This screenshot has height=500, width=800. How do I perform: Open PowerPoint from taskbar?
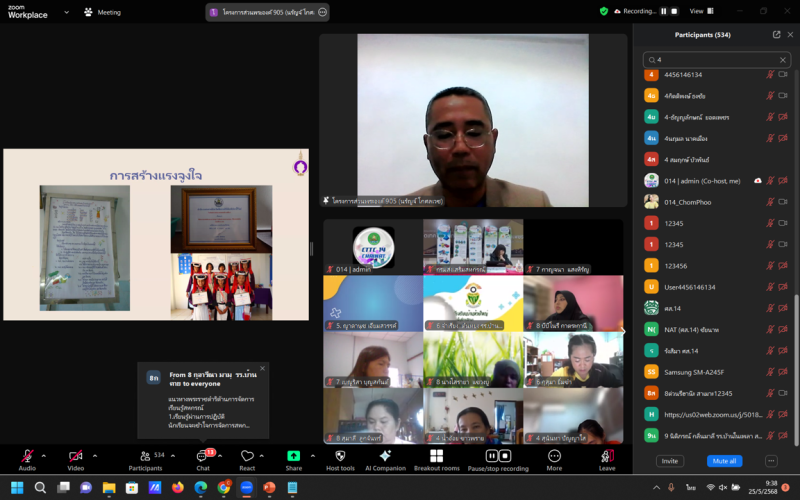tap(269, 488)
